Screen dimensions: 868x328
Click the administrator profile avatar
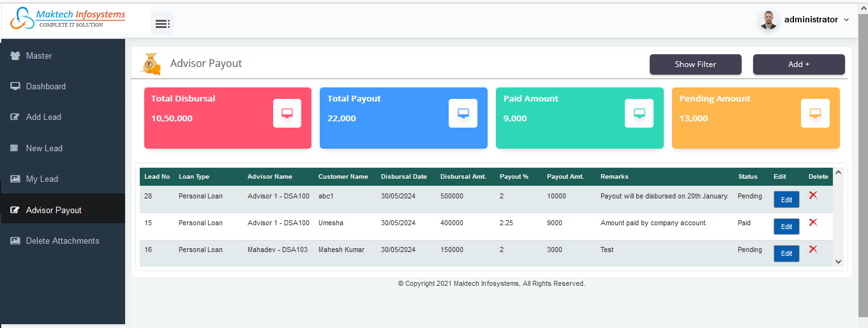coord(769,20)
